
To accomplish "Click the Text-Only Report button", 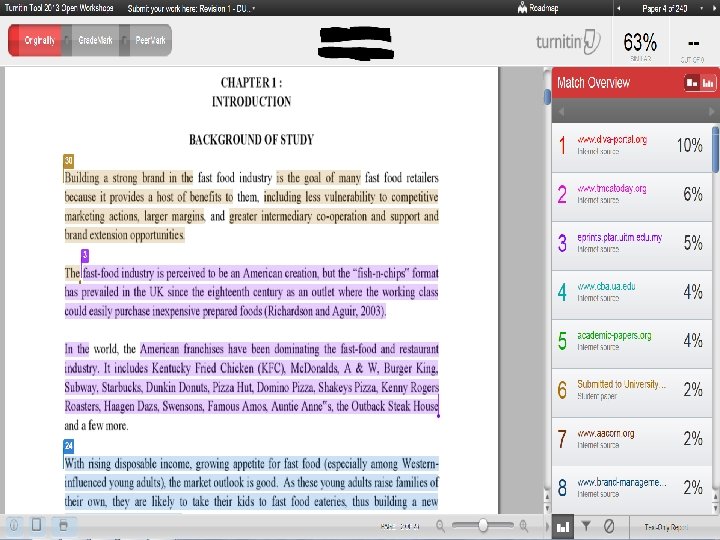I will click(x=666, y=527).
